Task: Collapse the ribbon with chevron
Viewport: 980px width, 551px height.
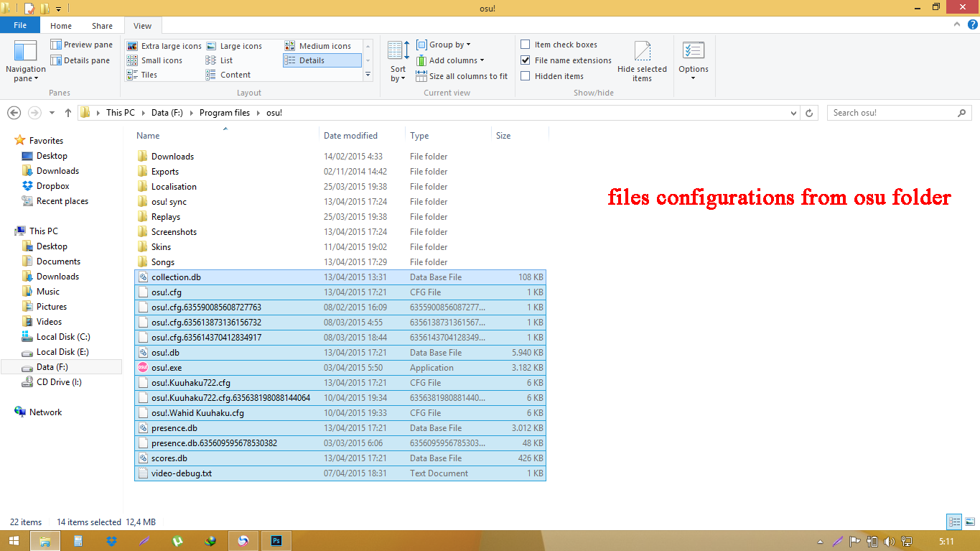Action: (957, 24)
